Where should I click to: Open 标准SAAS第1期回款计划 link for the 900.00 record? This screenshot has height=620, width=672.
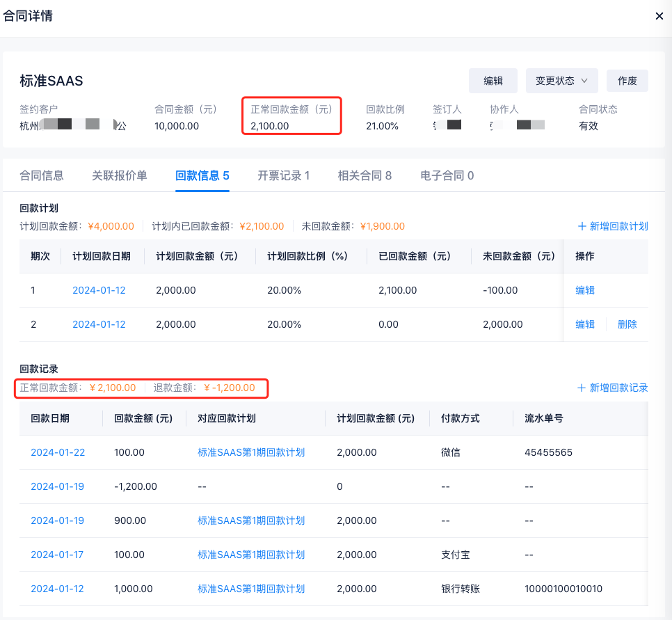tap(251, 520)
